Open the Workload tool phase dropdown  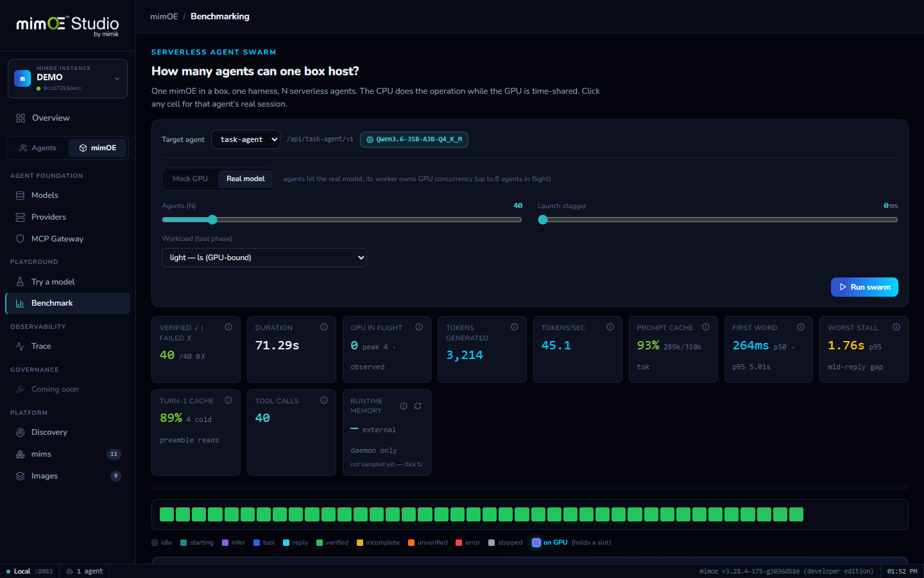(x=264, y=258)
